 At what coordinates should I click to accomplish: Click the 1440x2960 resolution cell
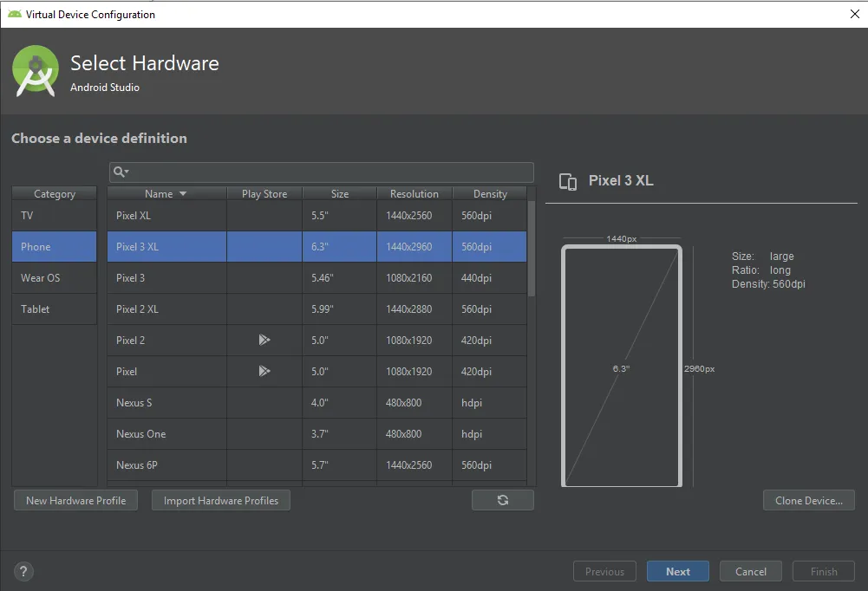click(x=414, y=246)
